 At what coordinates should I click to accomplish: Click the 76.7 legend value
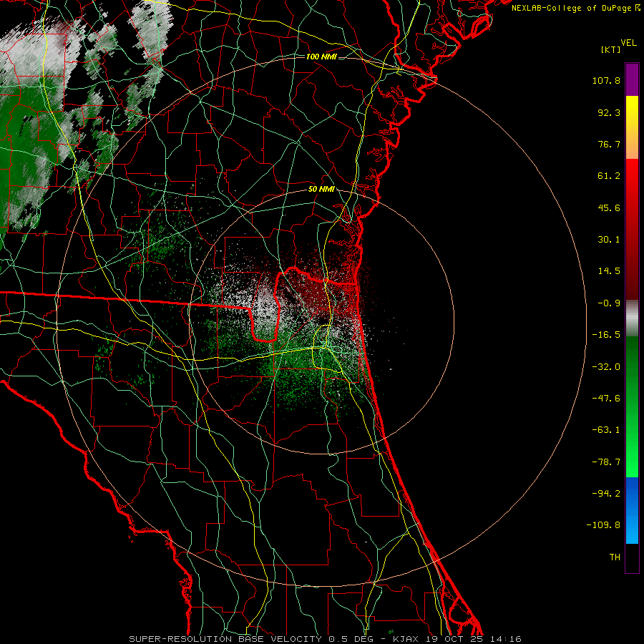[609, 144]
